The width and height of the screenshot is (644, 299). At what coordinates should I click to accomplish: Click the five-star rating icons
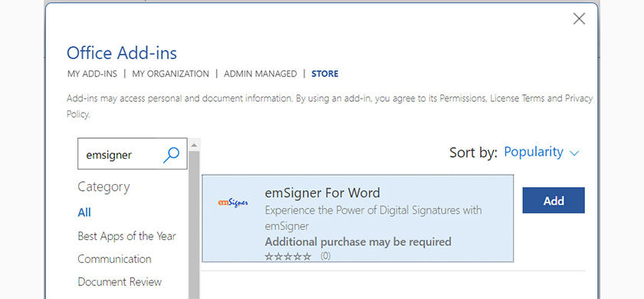[288, 256]
